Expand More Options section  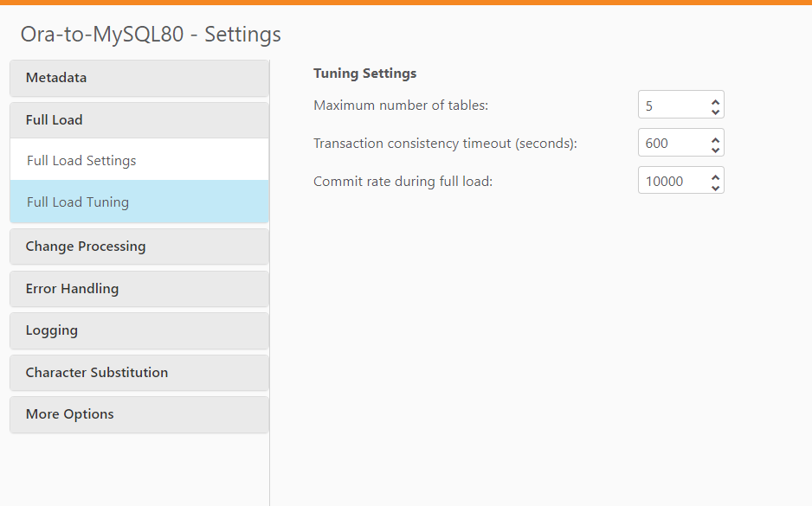click(139, 414)
